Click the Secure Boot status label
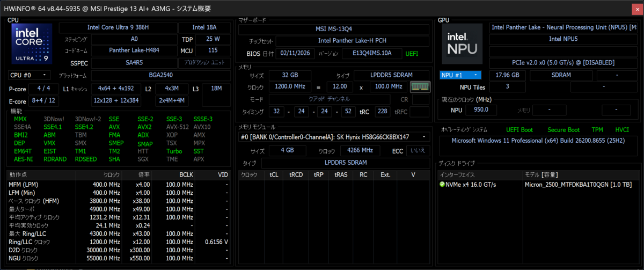644x270 pixels. point(563,130)
